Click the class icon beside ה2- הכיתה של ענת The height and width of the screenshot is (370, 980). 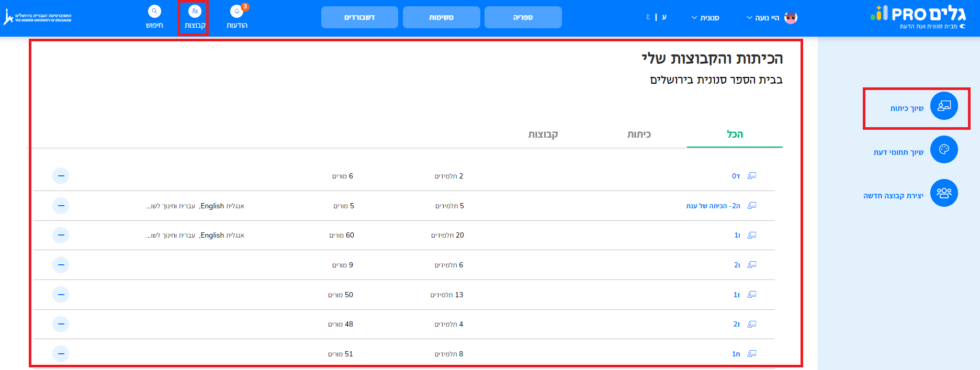coord(752,206)
